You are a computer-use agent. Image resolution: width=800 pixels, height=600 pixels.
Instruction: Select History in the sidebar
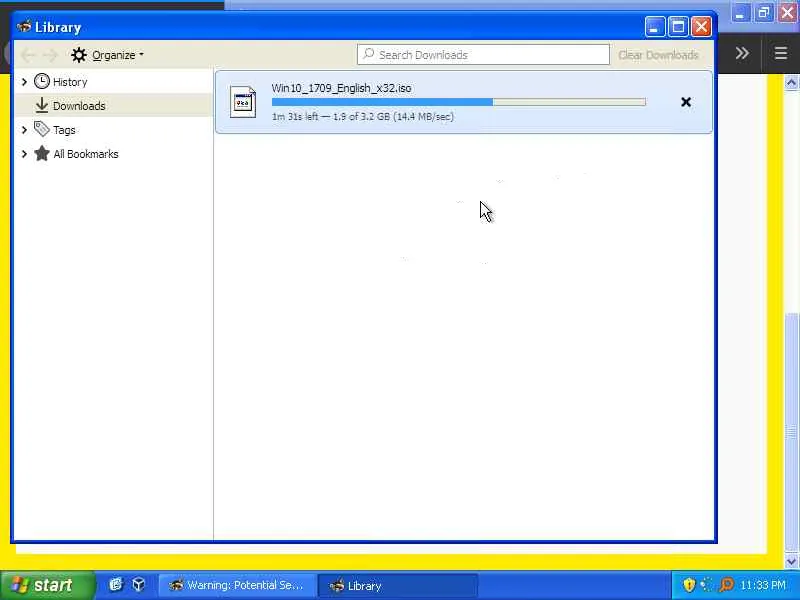pos(70,82)
